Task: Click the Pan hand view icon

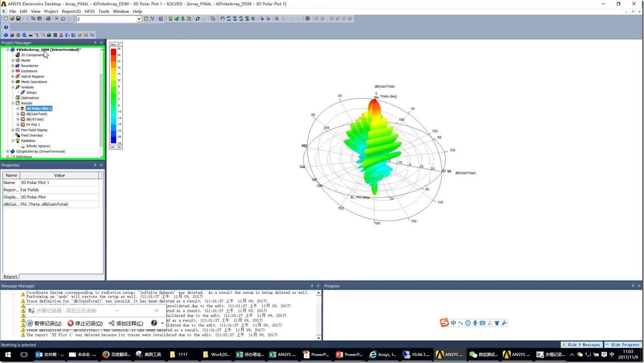Action: point(222,19)
